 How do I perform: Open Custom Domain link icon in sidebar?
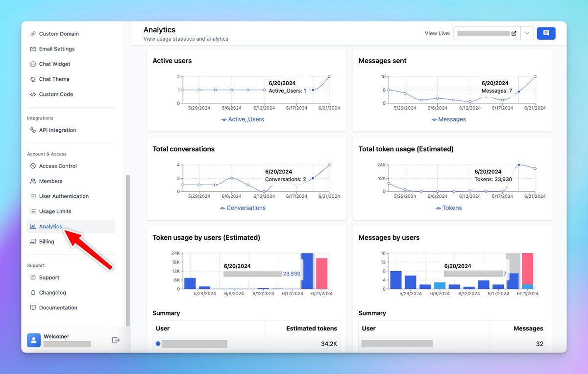click(33, 34)
